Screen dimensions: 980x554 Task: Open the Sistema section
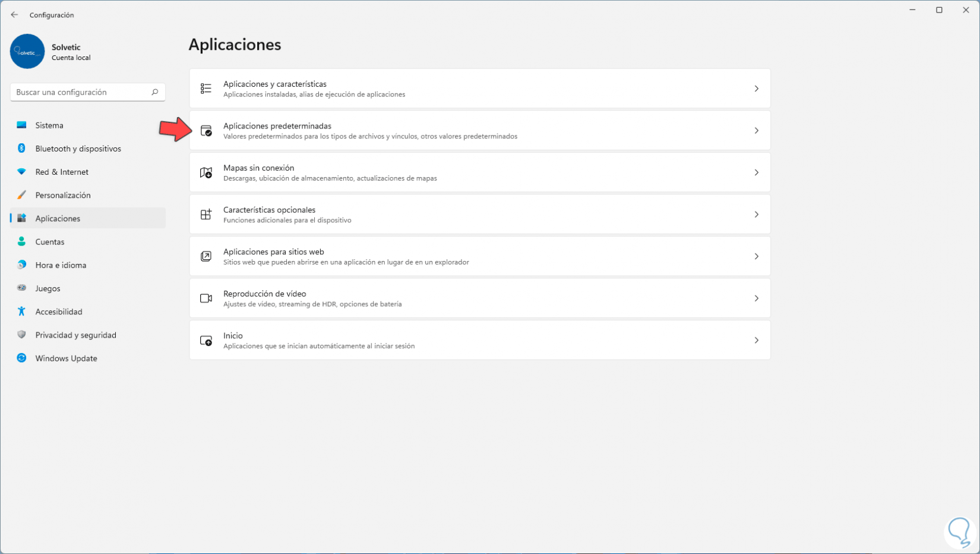(x=49, y=125)
